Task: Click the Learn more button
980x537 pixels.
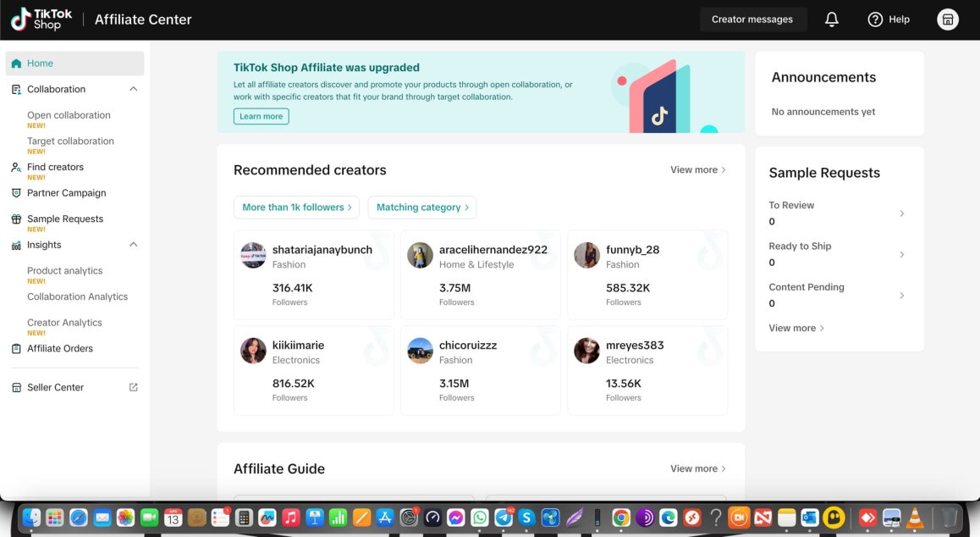Action: [x=262, y=116]
